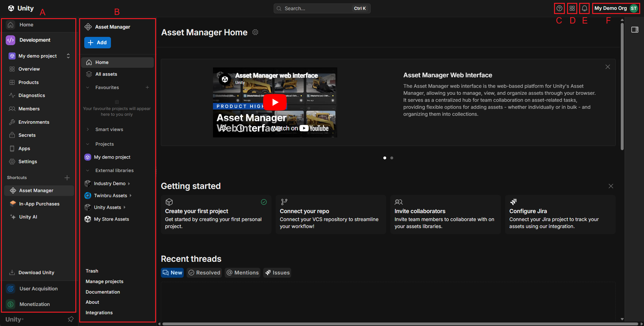Screen dimensions: 644x326
Task: Open Trash
Action: point(92,271)
